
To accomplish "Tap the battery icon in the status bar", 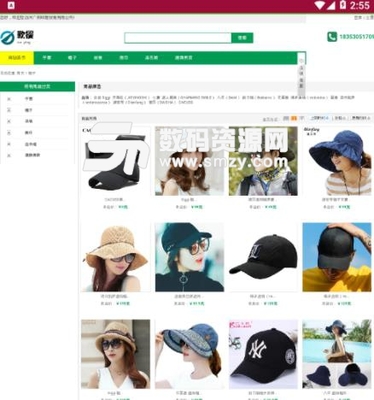I will (x=343, y=5).
